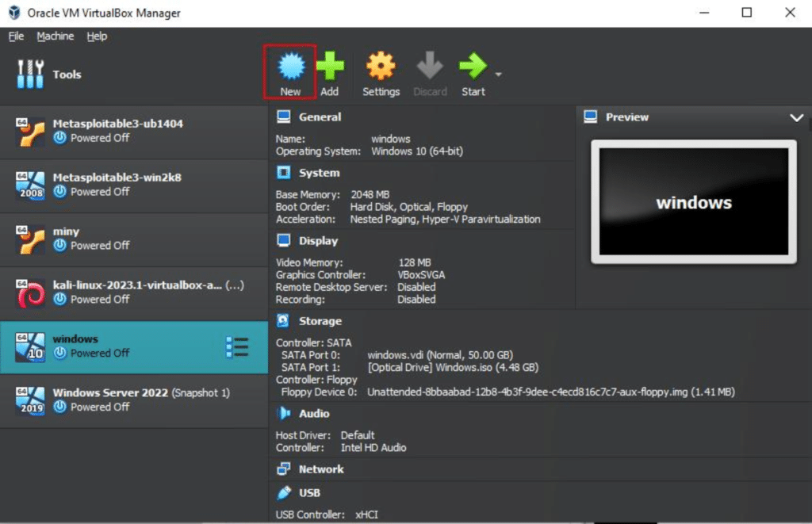Select Metasploitable3-win2k8 machine name
This screenshot has height=524, width=812.
117,178
